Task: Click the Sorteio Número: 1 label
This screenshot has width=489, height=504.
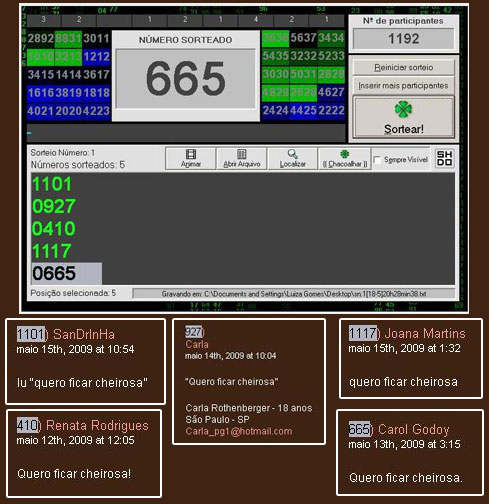Action: click(x=63, y=153)
